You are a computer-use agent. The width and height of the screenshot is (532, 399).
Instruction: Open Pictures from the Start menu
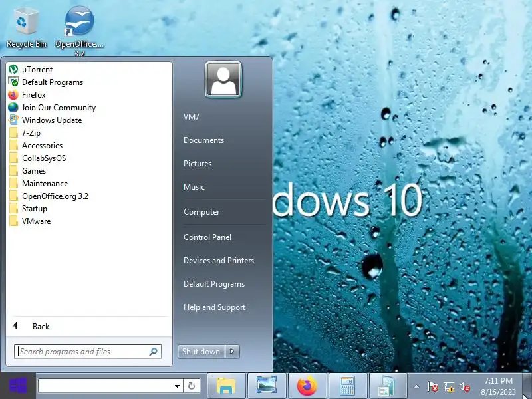[198, 164]
